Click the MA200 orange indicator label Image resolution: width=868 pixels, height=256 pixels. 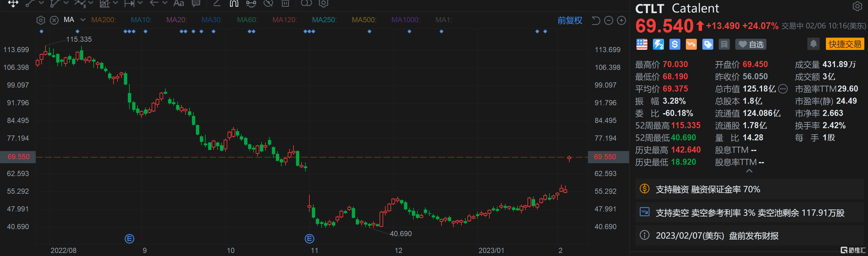coord(103,20)
